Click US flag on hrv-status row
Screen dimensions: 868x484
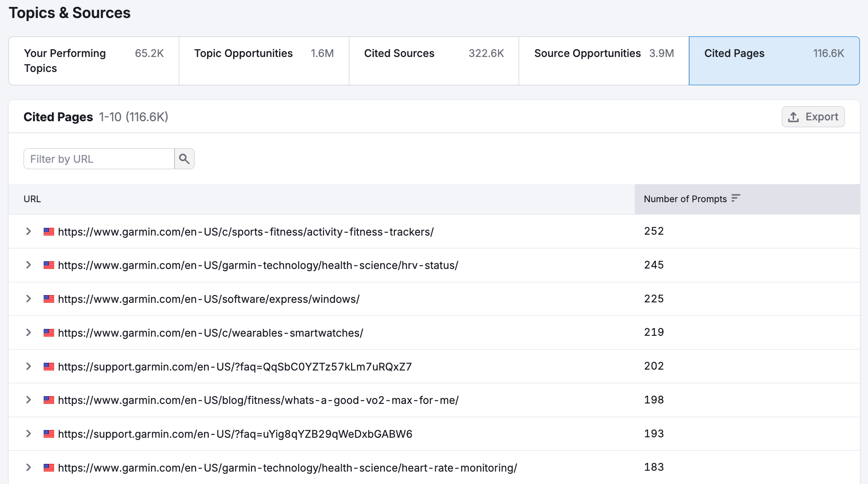coord(49,265)
